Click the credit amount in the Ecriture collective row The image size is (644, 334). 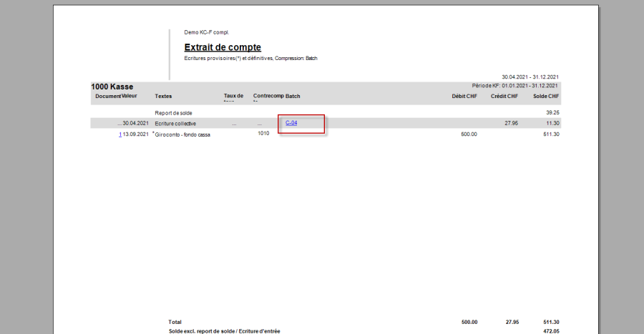[x=512, y=123]
